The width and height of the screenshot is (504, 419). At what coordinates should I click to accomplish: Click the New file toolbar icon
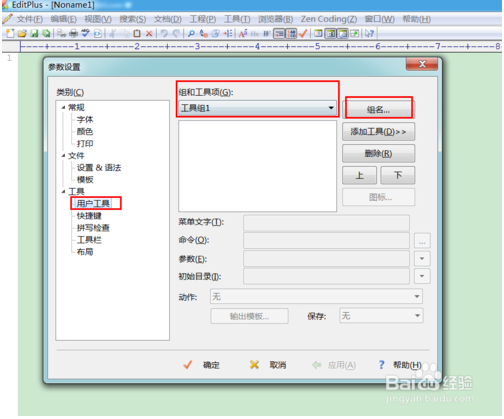click(10, 33)
